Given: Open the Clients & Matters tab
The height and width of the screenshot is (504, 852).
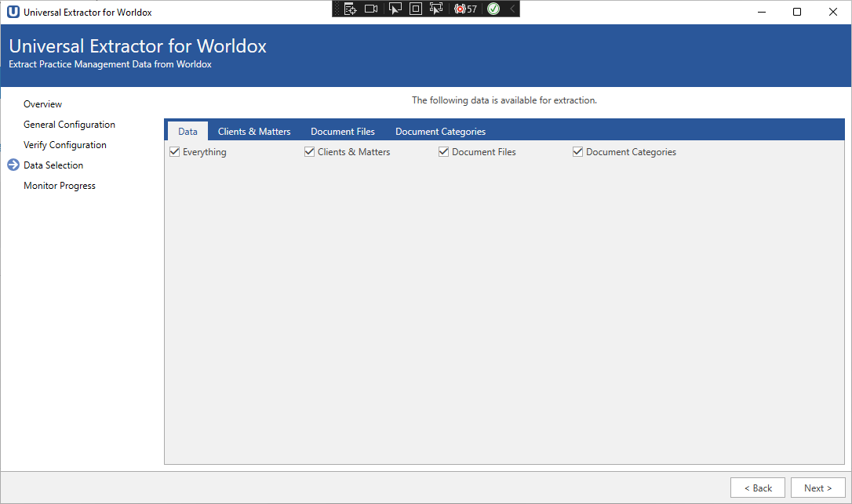Looking at the screenshot, I should pyautogui.click(x=254, y=132).
